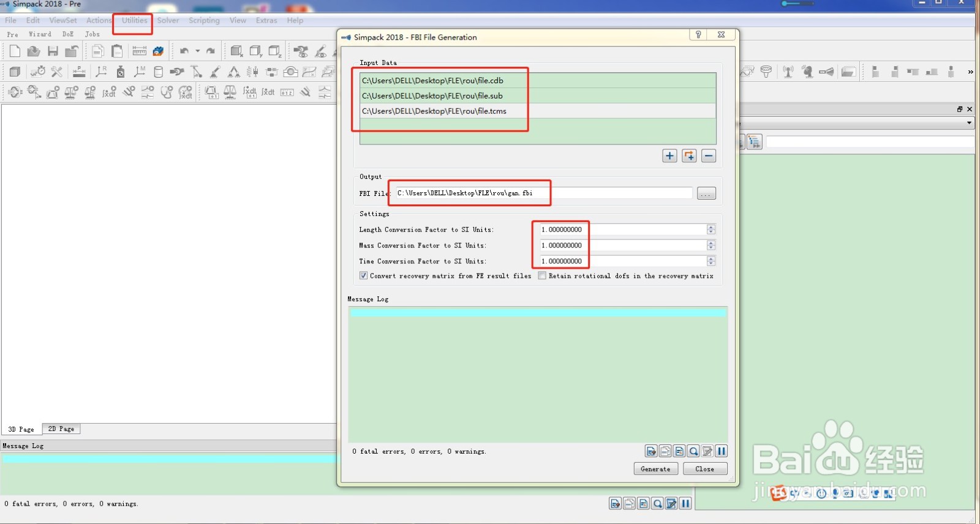980x524 pixels.
Task: Click the Generate button
Action: pos(655,469)
